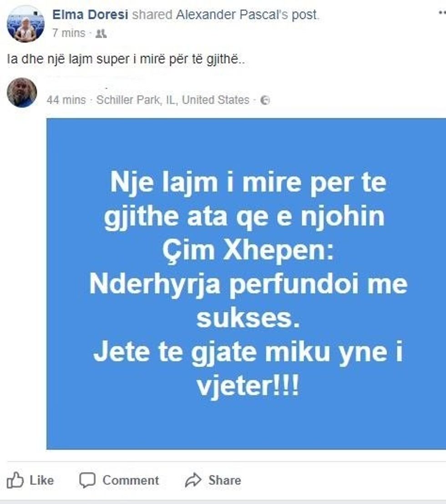The image size is (446, 504).
Task: Click the Share button label
Action: tap(225, 480)
